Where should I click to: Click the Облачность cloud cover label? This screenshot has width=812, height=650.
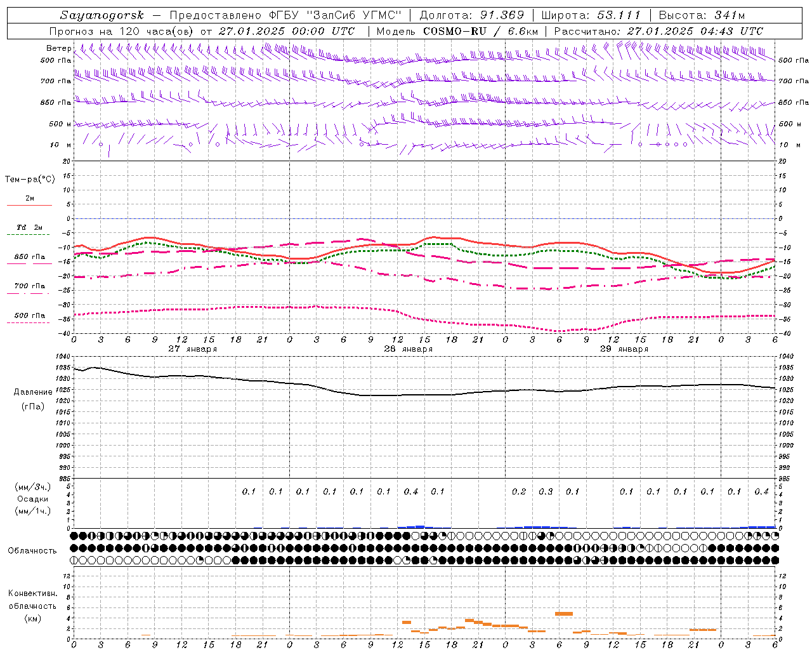coord(32,551)
